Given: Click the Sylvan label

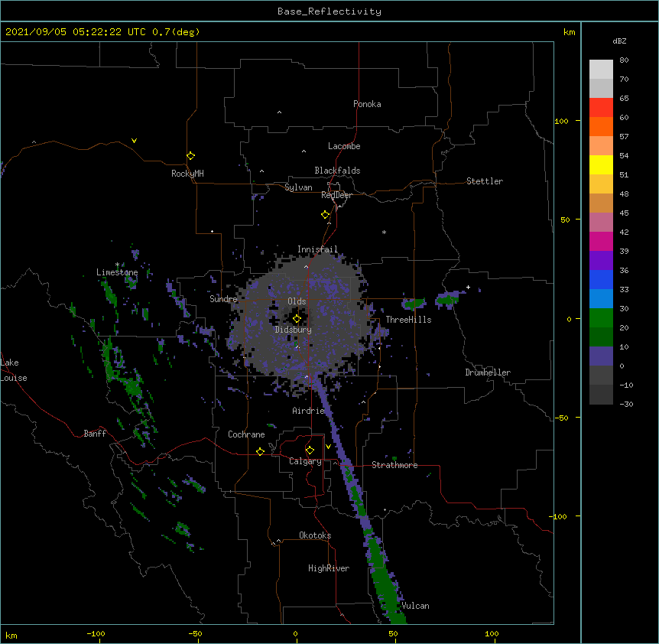Looking at the screenshot, I should point(298,187).
